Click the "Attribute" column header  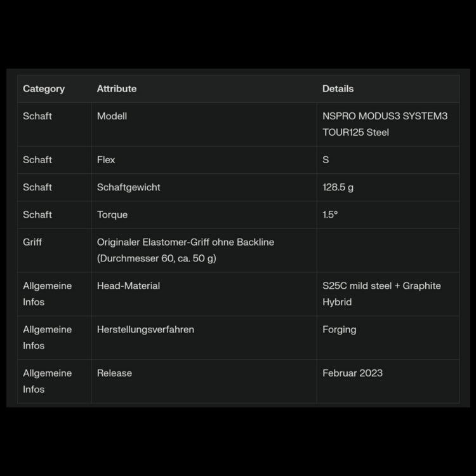coord(117,89)
